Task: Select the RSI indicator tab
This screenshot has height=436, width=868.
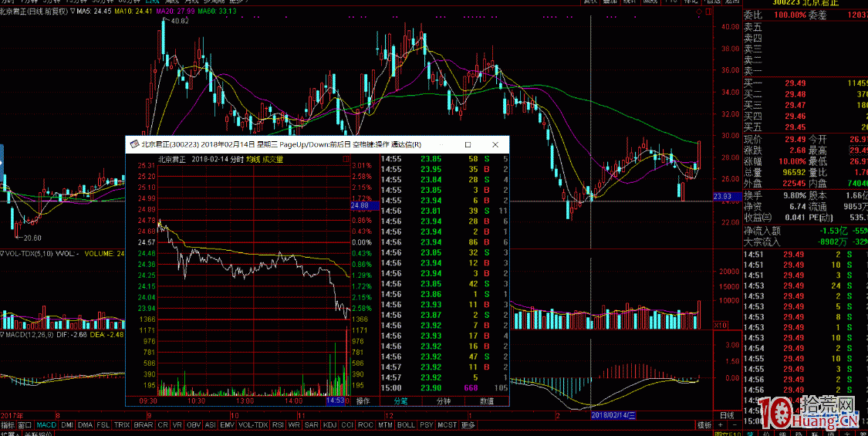Action: tap(279, 425)
